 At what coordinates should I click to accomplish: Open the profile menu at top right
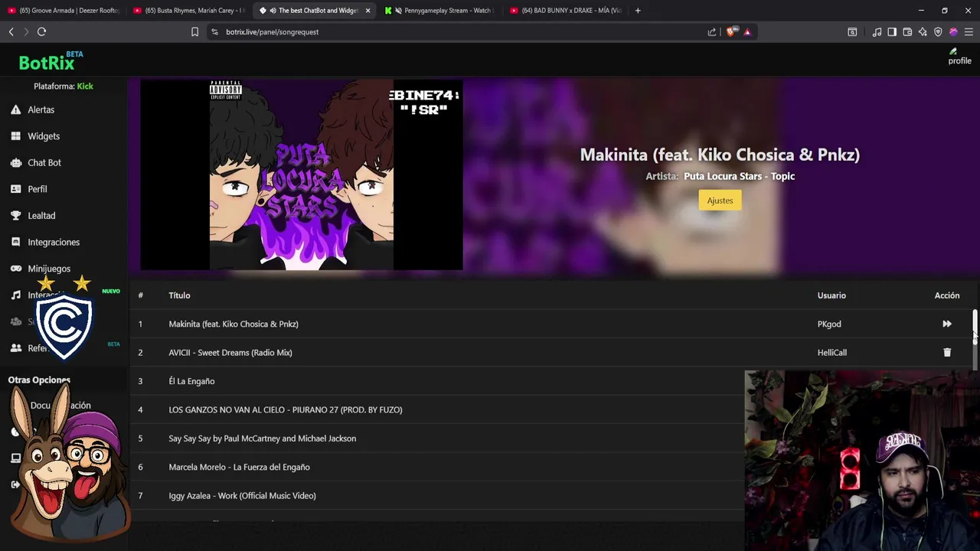[x=959, y=57]
